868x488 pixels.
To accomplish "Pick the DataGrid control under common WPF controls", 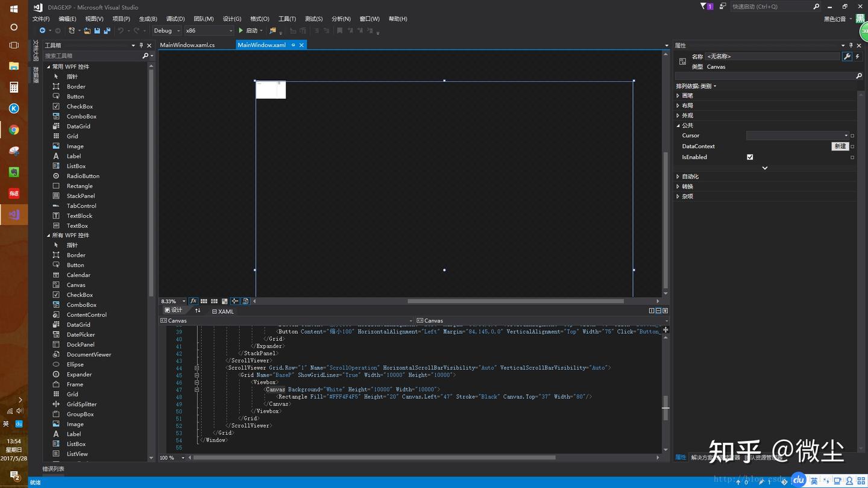I will click(x=78, y=127).
